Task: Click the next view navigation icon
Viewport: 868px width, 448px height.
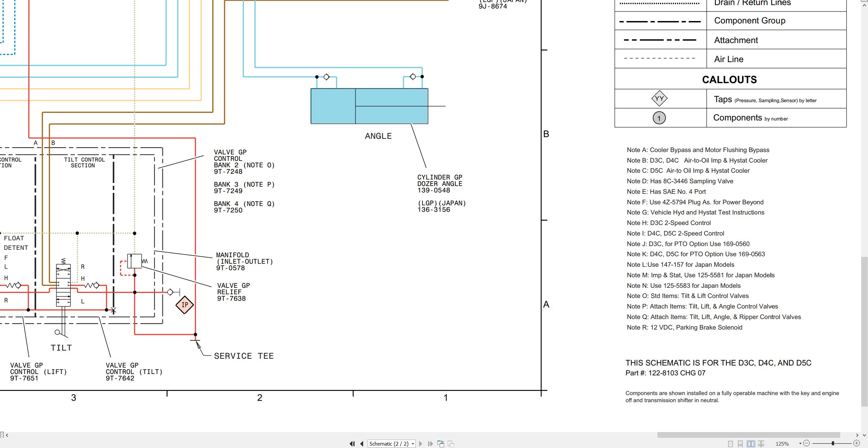Action: 451,444
